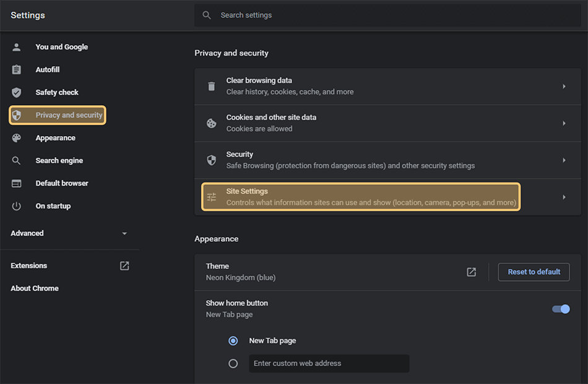Open Clear browsing data via its chevron
Image resolution: width=588 pixels, height=384 pixels.
(564, 87)
